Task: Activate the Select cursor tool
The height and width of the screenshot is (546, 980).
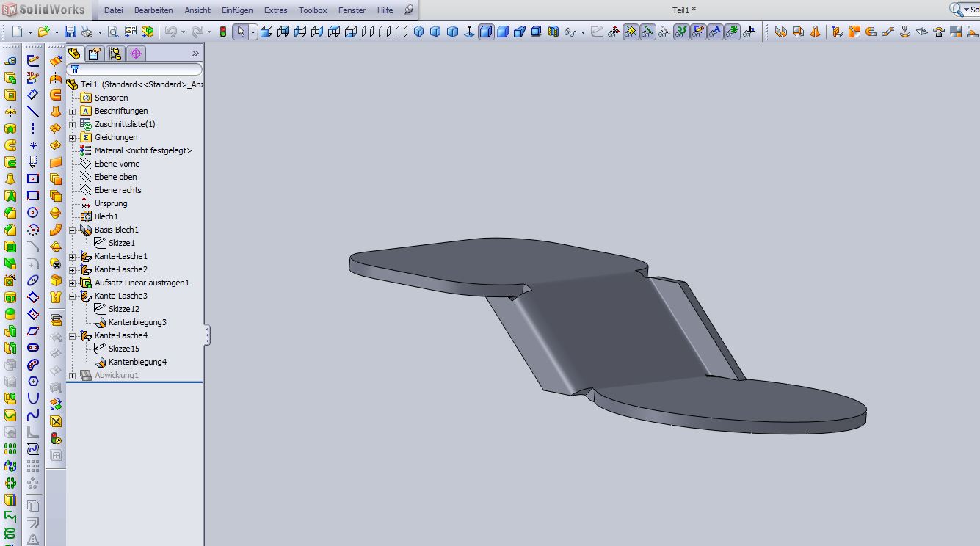Action: pos(241,32)
